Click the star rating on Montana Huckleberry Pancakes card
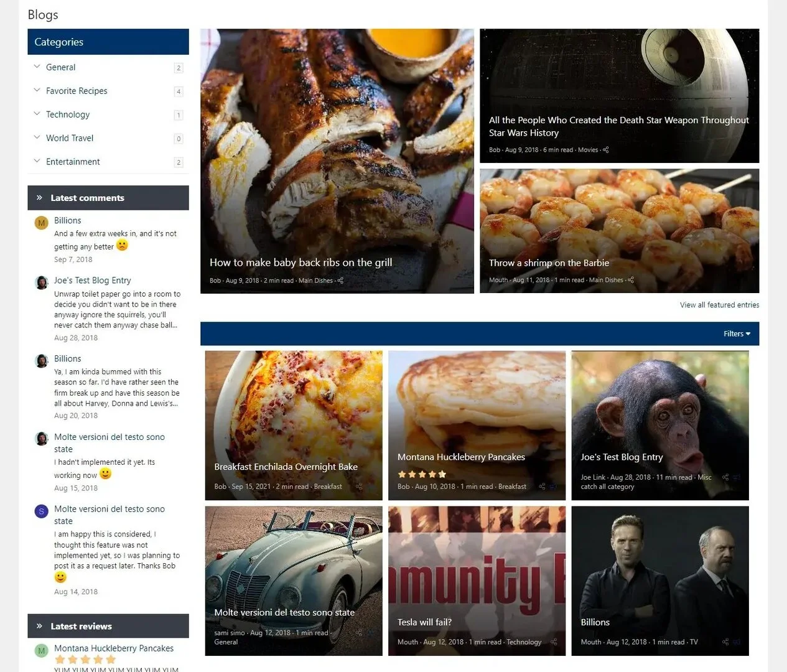Image resolution: width=787 pixels, height=672 pixels. (422, 474)
